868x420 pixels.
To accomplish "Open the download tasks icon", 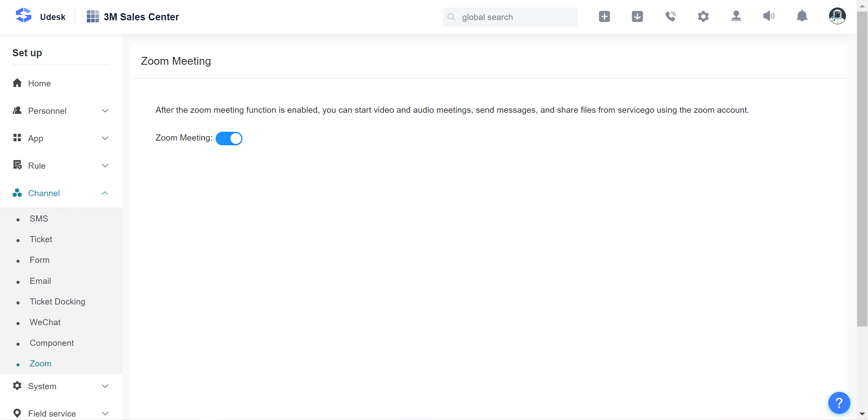I will click(x=637, y=16).
